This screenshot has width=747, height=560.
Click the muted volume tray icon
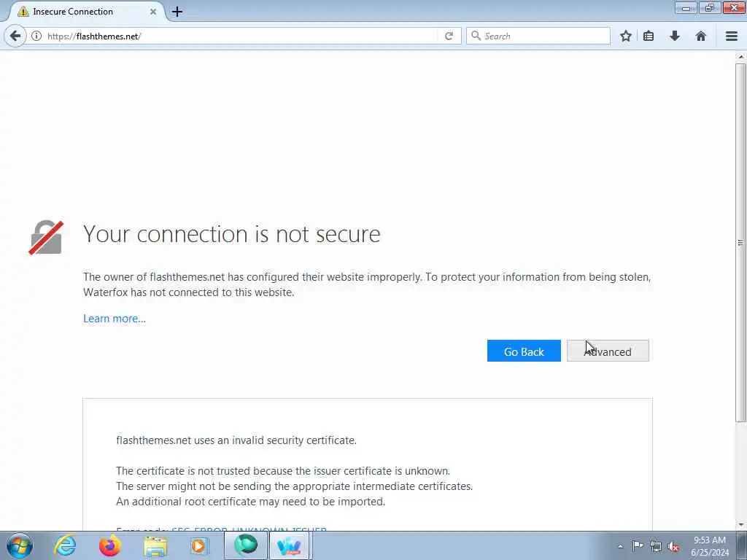(673, 546)
